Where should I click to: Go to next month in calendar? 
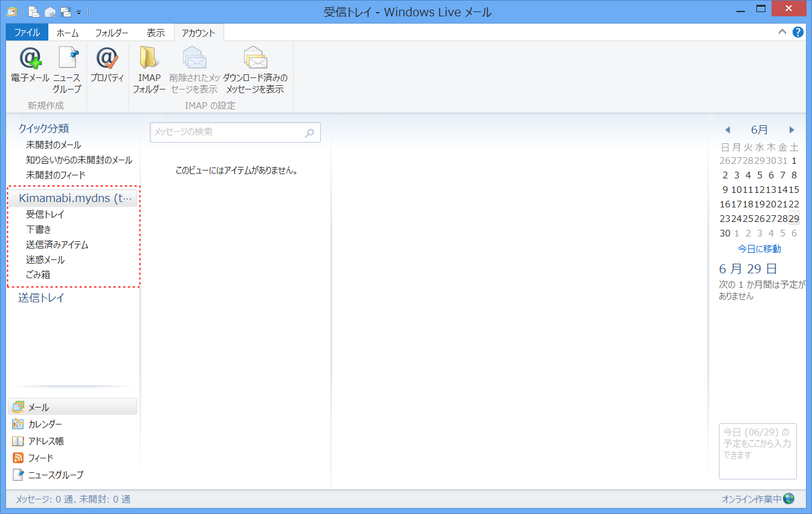792,130
